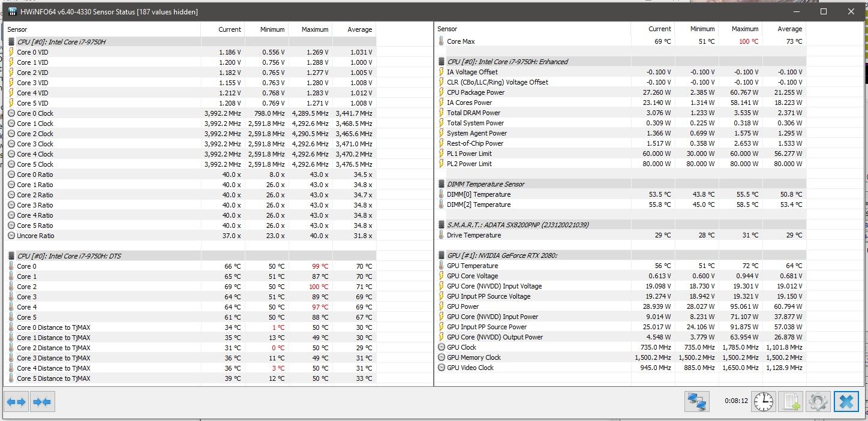Click the Core 0 Clock icon
This screenshot has width=868, height=421.
pyautogui.click(x=11, y=113)
